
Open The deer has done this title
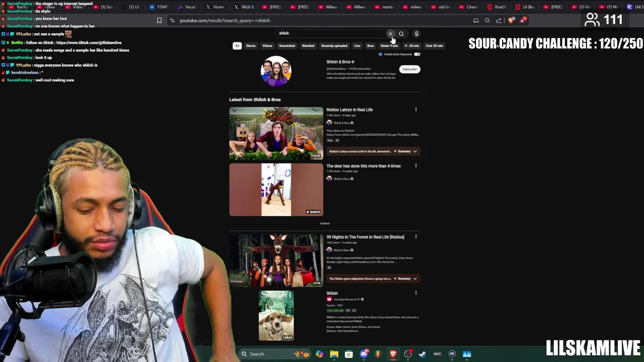click(363, 166)
